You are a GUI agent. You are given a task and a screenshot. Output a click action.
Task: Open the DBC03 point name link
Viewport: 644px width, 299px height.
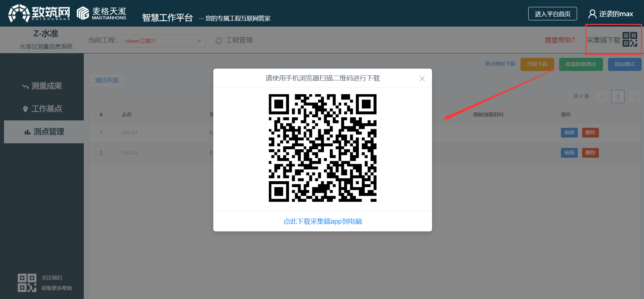130,153
